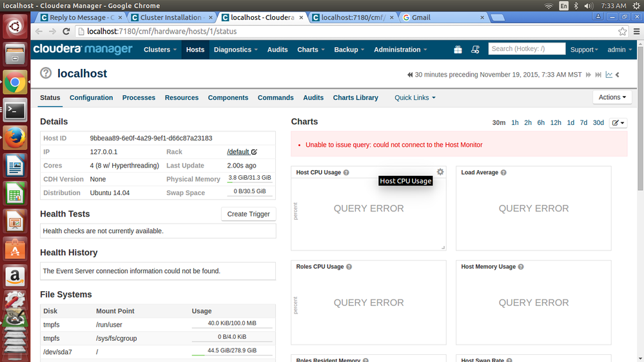Screen dimensions: 644x362
Task: Switch to the Processes tab
Action: pyautogui.click(x=139, y=98)
